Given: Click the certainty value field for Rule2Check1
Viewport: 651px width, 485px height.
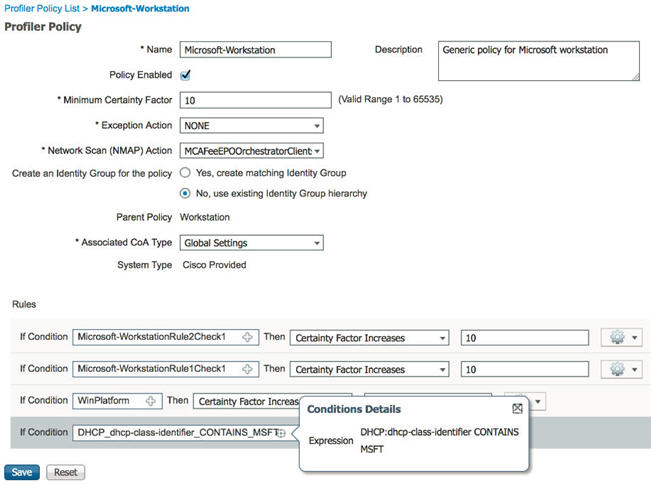Looking at the screenshot, I should 525,338.
